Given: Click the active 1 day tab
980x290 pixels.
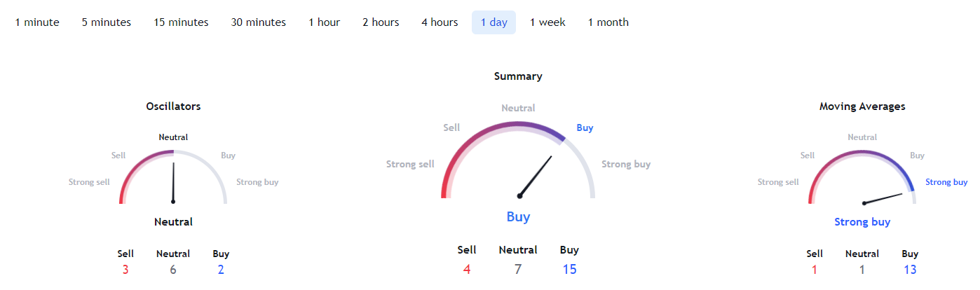Looking at the screenshot, I should 494,22.
